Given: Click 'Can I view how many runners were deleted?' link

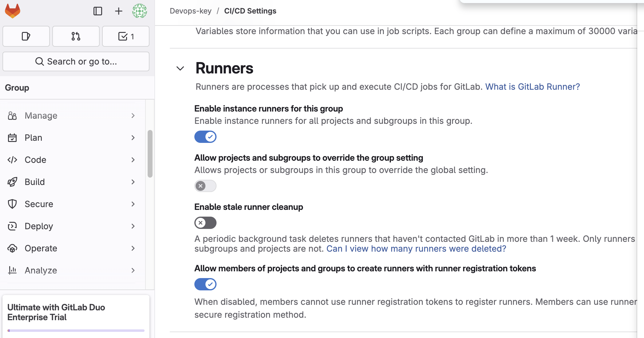Looking at the screenshot, I should (x=416, y=249).
